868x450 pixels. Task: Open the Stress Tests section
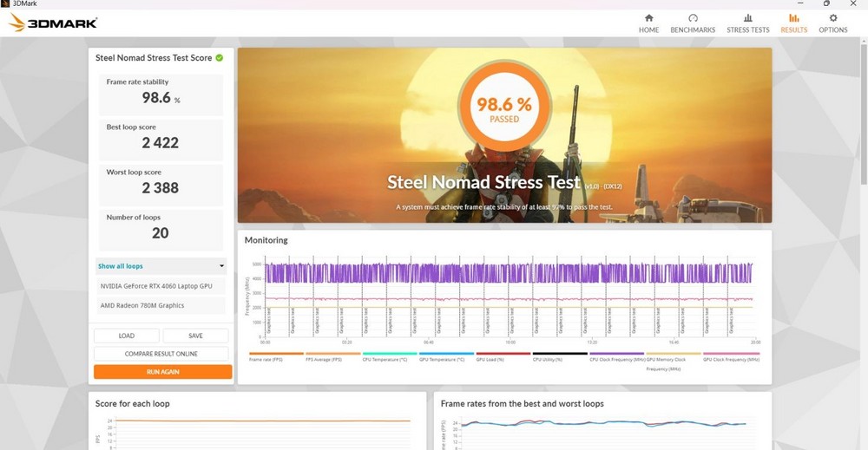pyautogui.click(x=747, y=23)
